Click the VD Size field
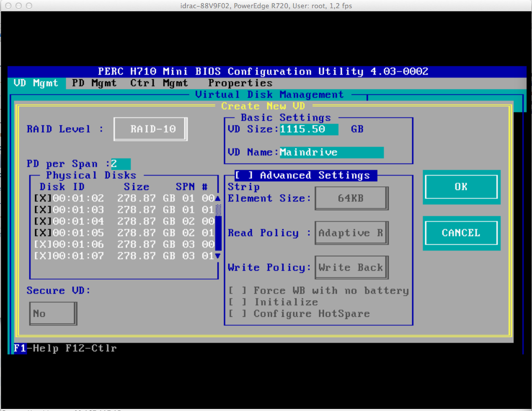The height and width of the screenshot is (411, 532). (309, 129)
